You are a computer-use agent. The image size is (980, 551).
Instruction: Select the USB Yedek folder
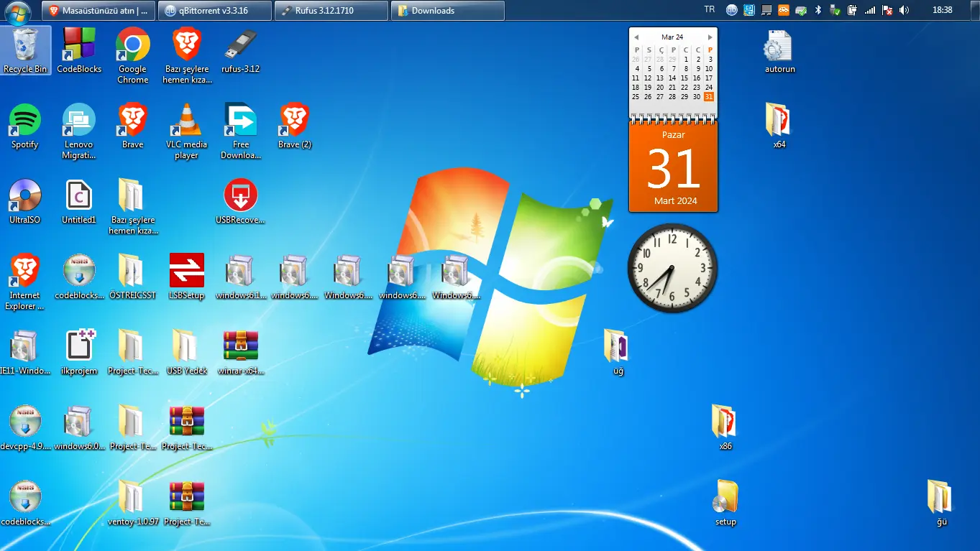187,352
